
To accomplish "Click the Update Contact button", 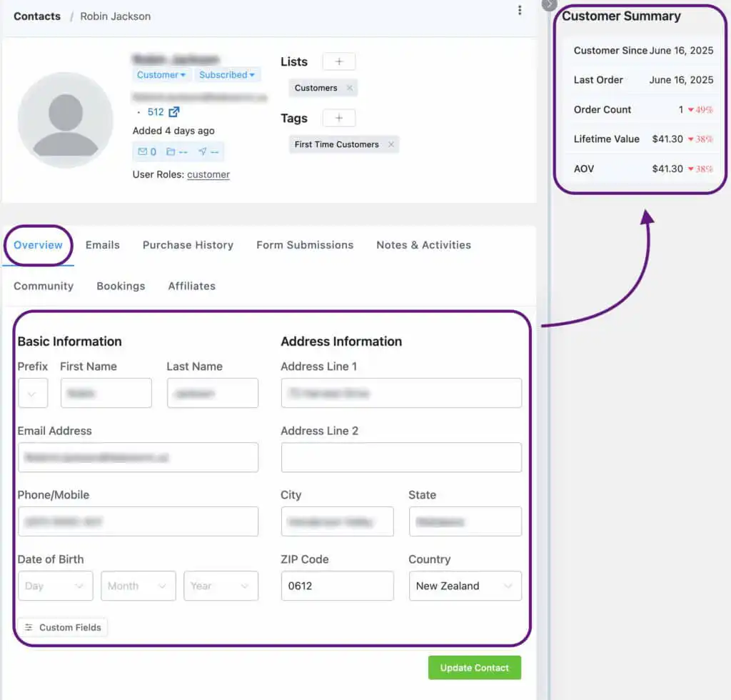I will pos(475,668).
